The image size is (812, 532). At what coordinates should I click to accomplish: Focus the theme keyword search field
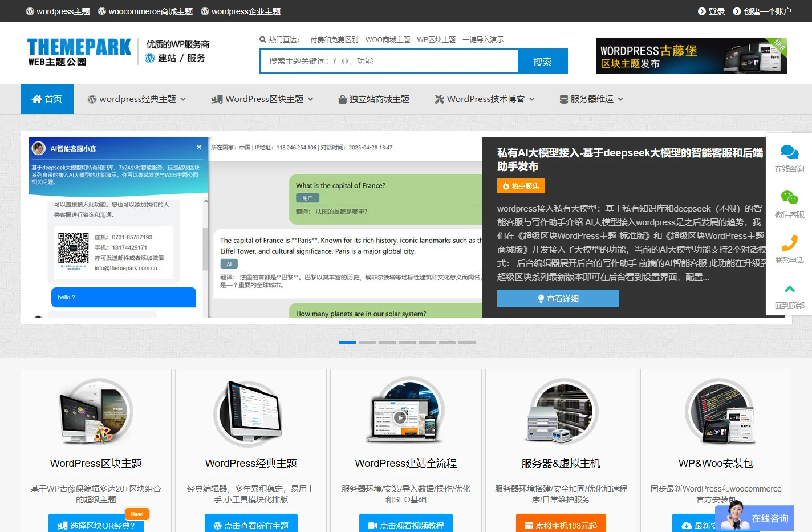(x=389, y=62)
